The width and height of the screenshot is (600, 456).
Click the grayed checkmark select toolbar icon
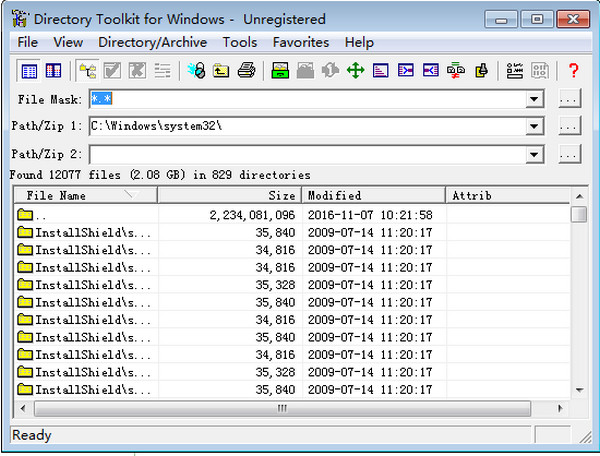coord(112,71)
